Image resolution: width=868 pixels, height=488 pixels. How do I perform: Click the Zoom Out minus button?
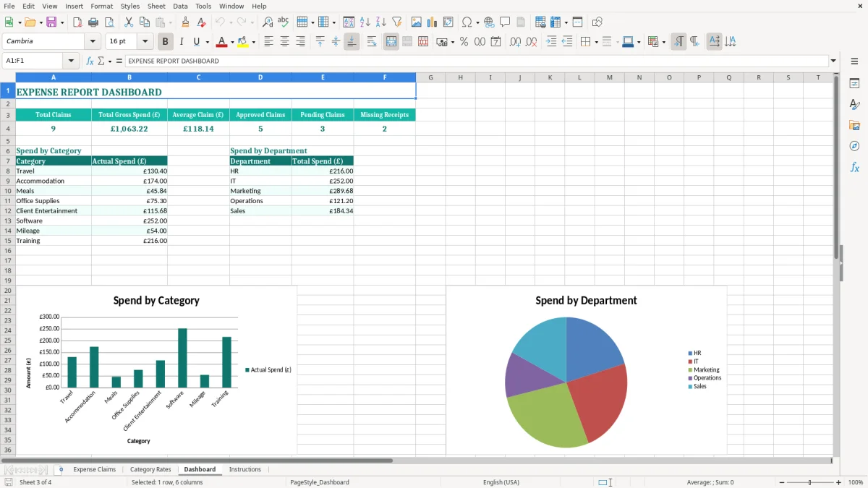(780, 482)
